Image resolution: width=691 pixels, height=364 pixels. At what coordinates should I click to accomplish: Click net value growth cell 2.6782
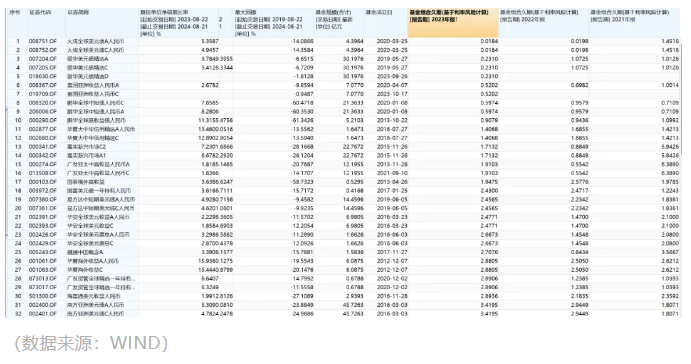pos(210,85)
